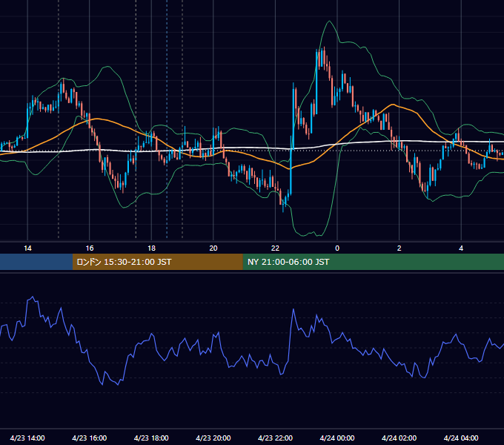The image size is (504, 445).
Task: Click the NY session bar 21:00-06:00 JST
Action: (373, 262)
